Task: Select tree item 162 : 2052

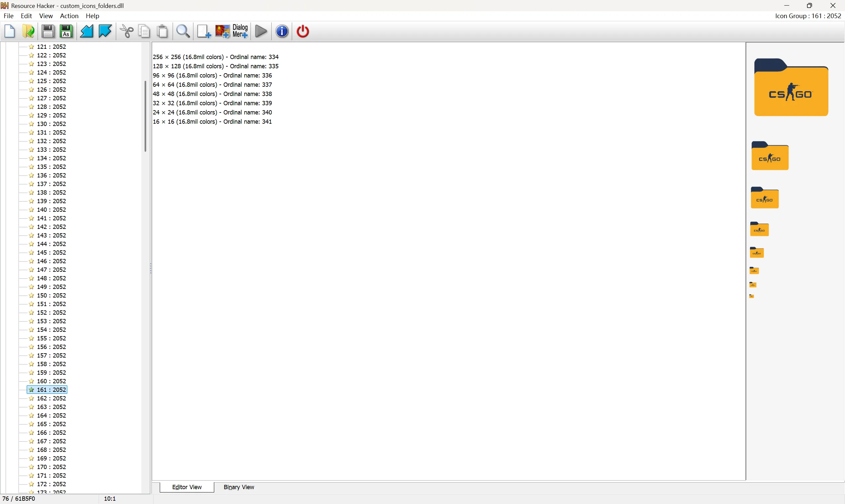Action: (x=51, y=398)
